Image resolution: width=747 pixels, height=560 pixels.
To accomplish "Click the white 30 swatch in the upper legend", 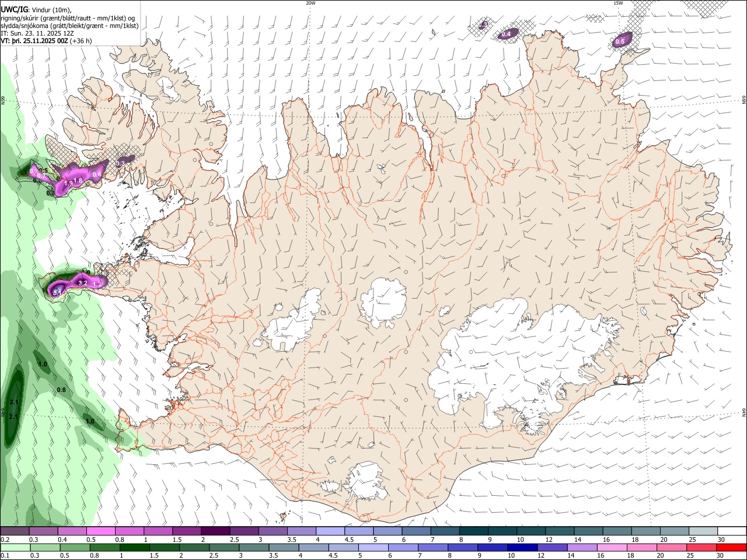I will [x=732, y=531].
